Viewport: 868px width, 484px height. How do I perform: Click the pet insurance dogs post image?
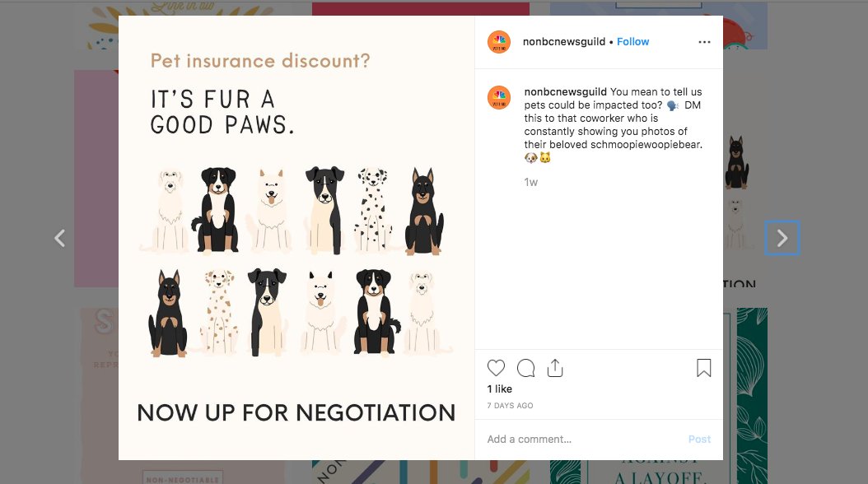[x=296, y=238]
